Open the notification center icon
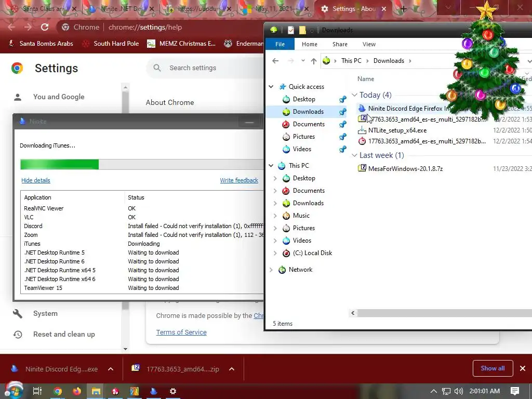The width and height of the screenshot is (532, 399). [x=515, y=391]
